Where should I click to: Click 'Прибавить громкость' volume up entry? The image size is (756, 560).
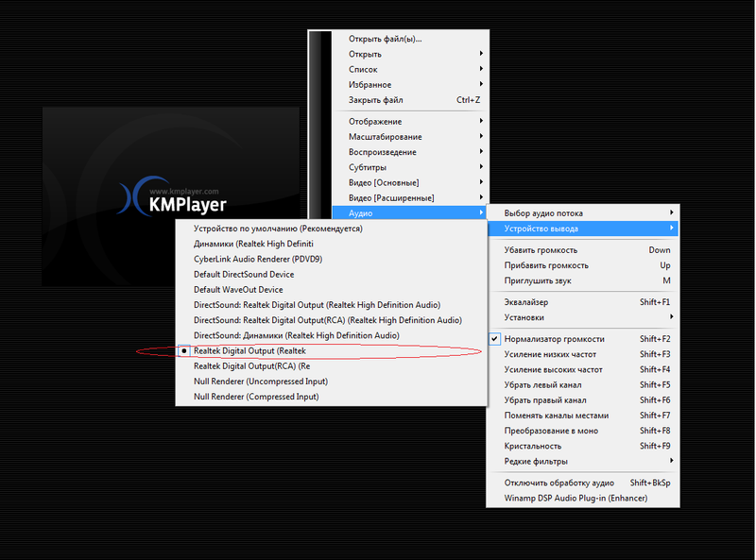click(x=583, y=265)
